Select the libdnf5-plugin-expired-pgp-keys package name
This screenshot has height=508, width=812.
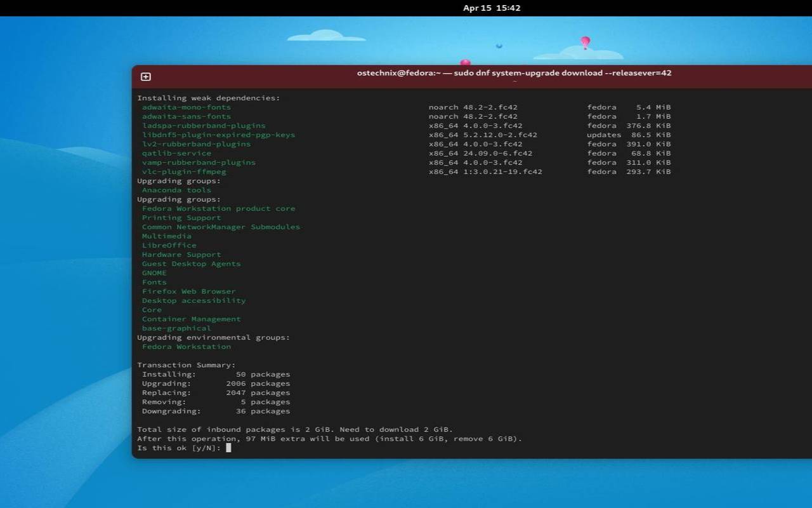point(218,135)
